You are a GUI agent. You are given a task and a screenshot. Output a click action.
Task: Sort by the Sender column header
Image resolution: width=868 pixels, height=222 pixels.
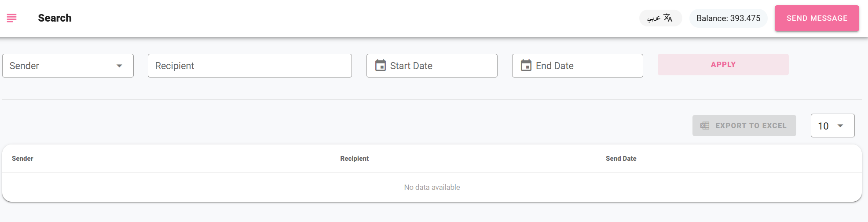[x=22, y=159]
